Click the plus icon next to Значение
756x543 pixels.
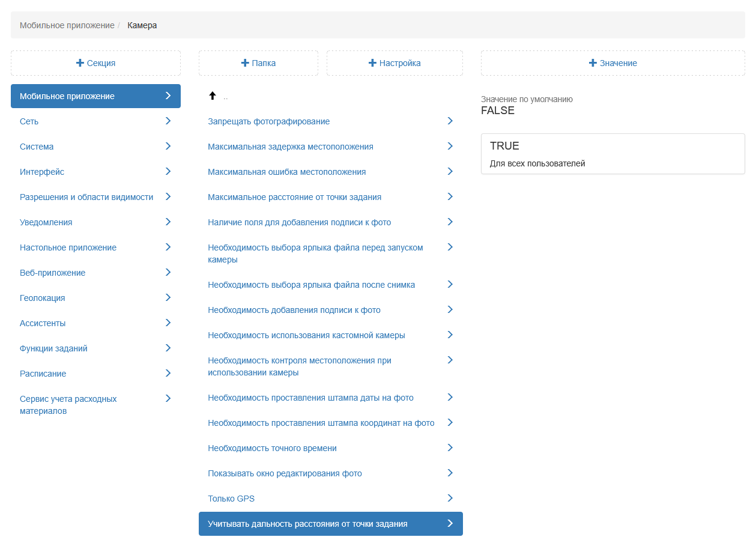[593, 63]
